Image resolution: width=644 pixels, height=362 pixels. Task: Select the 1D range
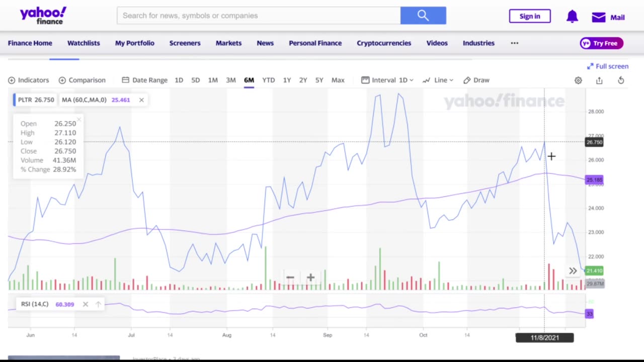tap(179, 80)
